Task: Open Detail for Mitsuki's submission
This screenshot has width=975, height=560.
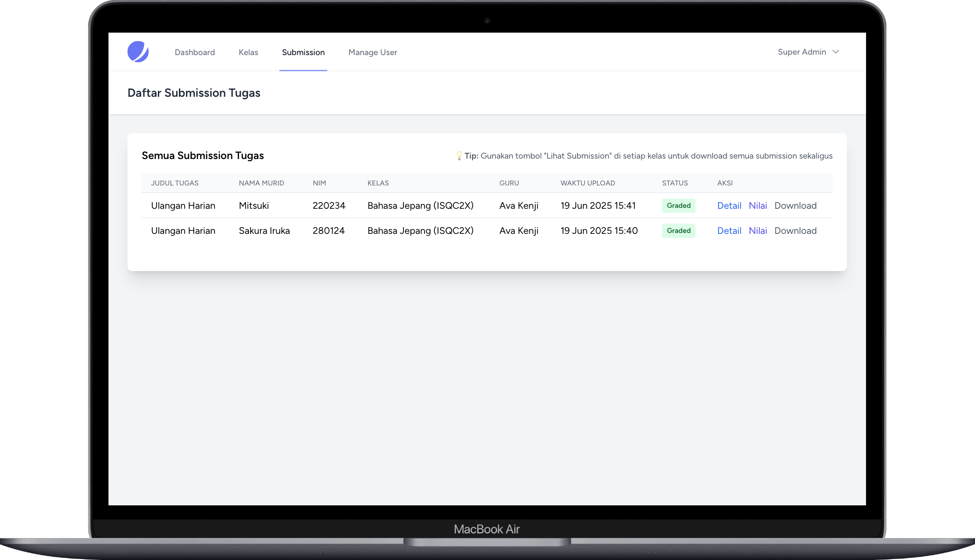Action: 729,206
